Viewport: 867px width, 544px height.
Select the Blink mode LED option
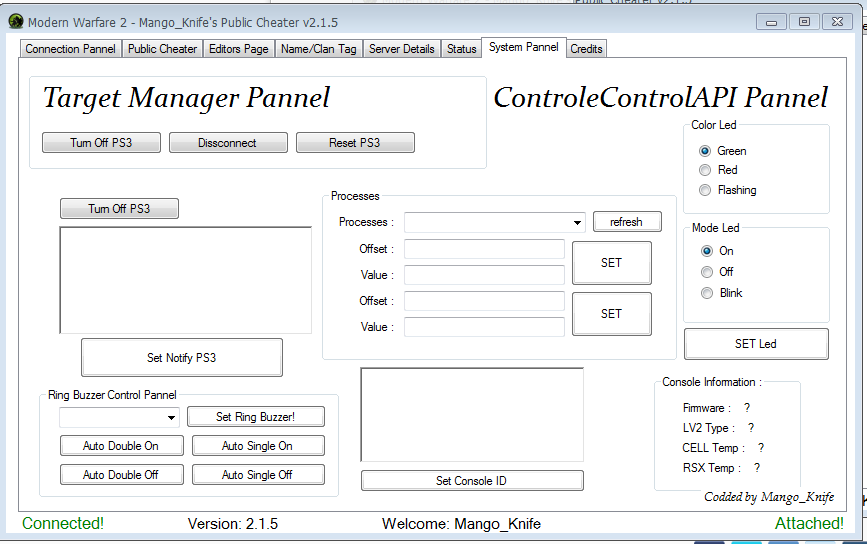pyautogui.click(x=722, y=293)
